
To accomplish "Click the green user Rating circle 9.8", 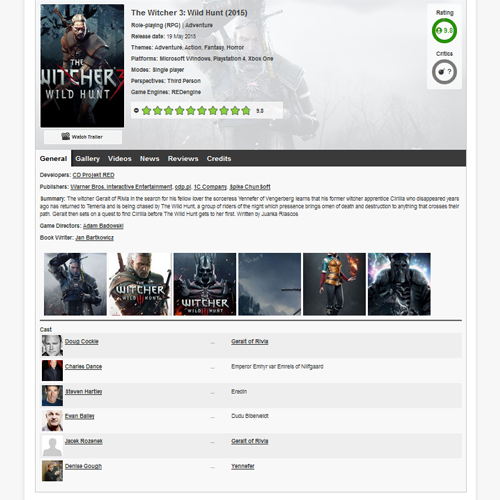I will tap(444, 31).
